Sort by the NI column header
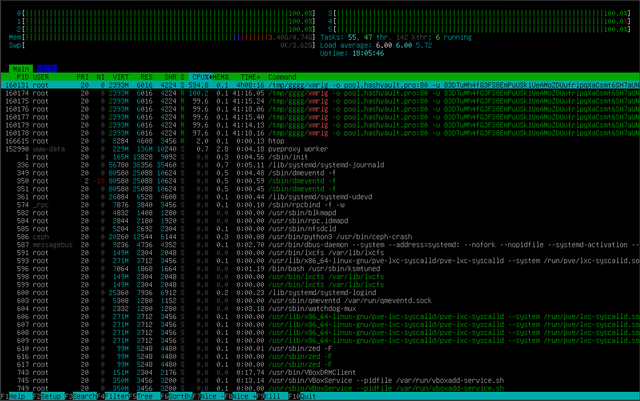 (100, 77)
